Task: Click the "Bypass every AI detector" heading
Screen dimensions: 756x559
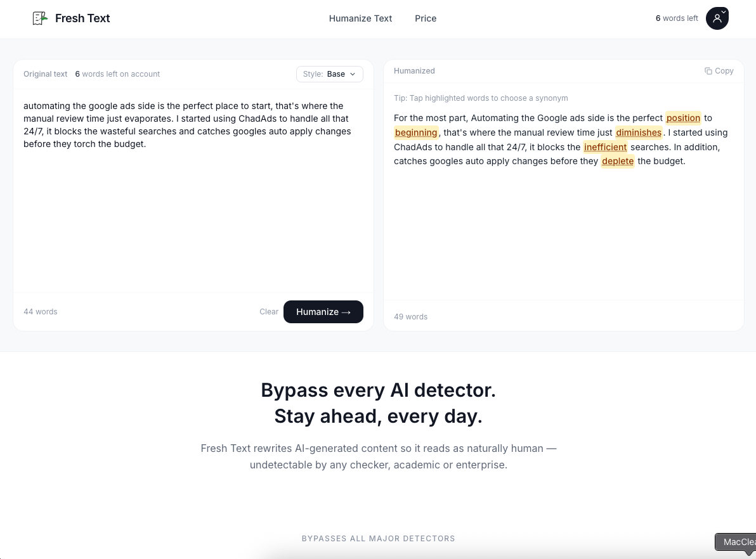Action: 378,390
